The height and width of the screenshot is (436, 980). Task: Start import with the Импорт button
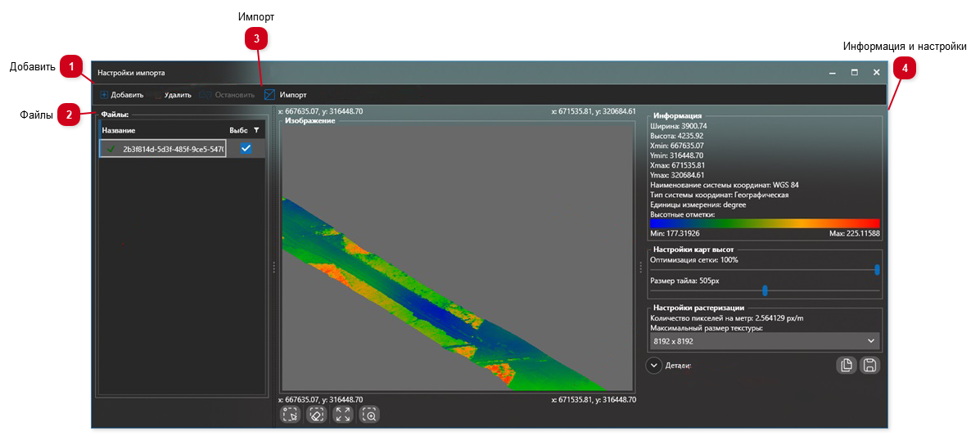point(285,95)
